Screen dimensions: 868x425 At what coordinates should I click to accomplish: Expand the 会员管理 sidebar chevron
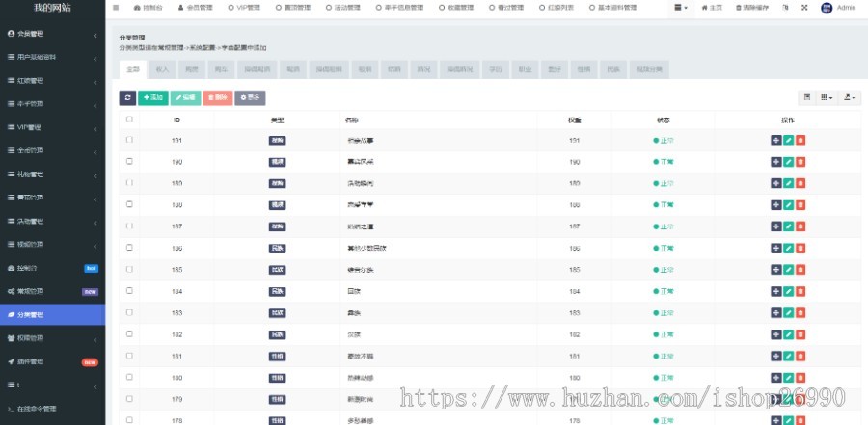[95, 36]
